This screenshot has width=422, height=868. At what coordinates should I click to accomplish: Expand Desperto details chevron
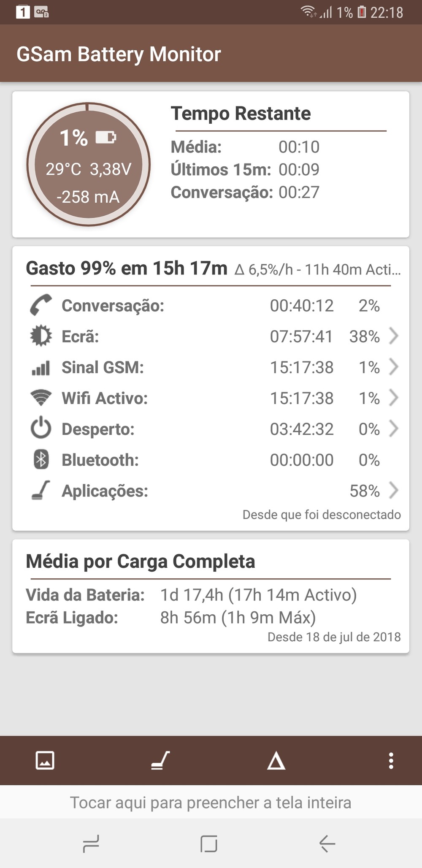tap(393, 429)
